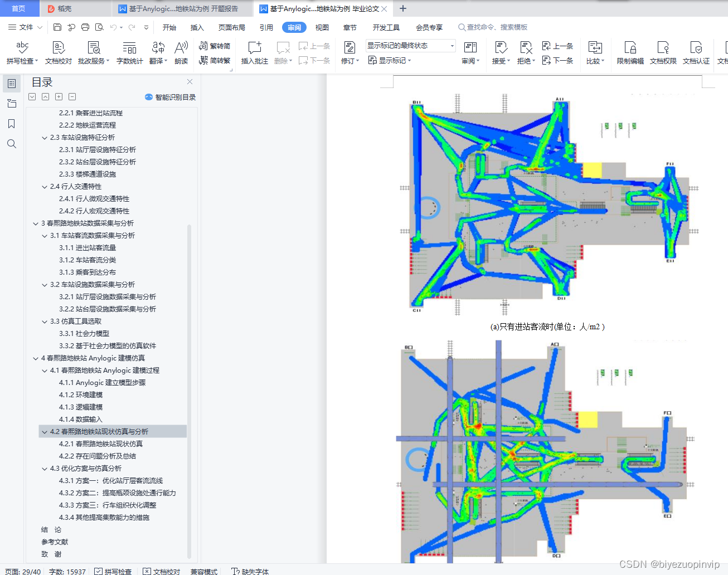Click the word count 字数: 15937 in status bar
This screenshot has height=575, width=728.
click(67, 571)
